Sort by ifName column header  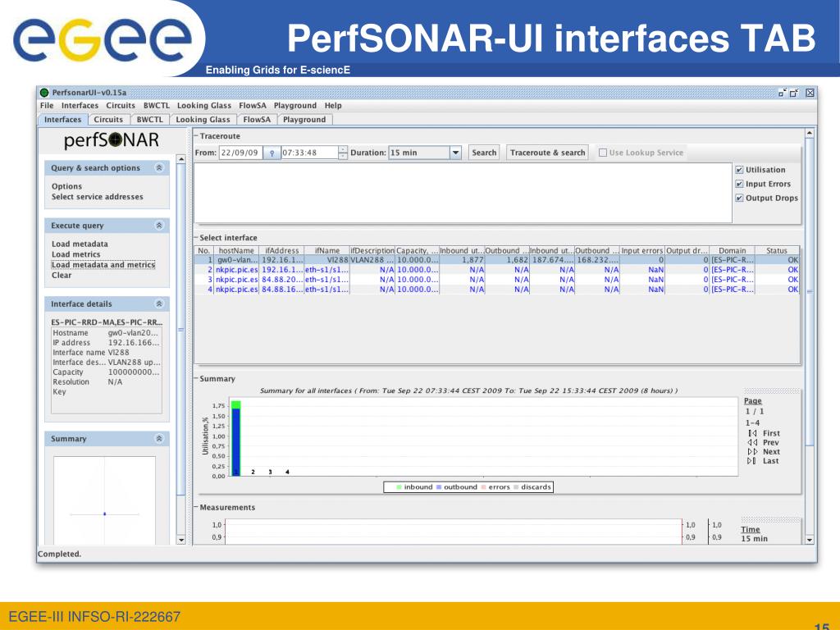pyautogui.click(x=326, y=250)
